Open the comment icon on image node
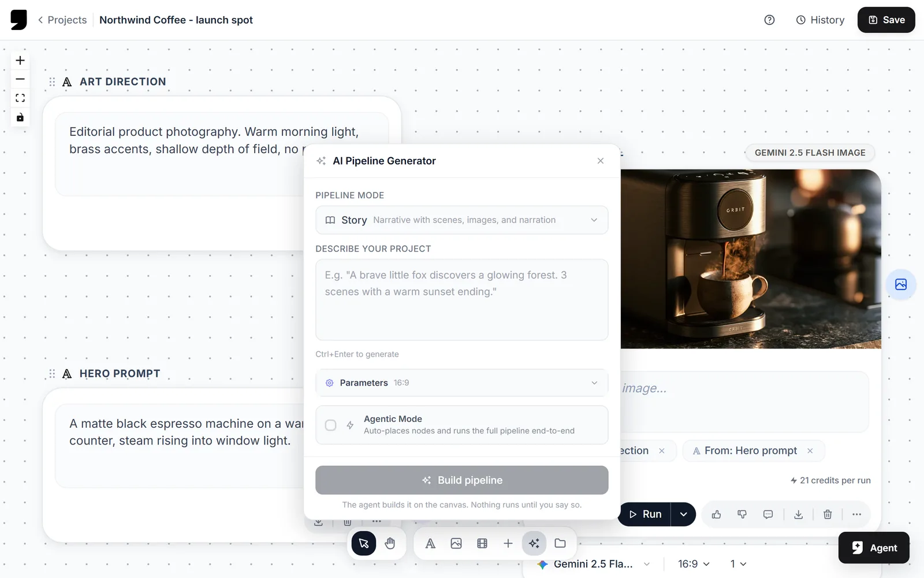Viewport: 924px width, 578px height. point(768,514)
